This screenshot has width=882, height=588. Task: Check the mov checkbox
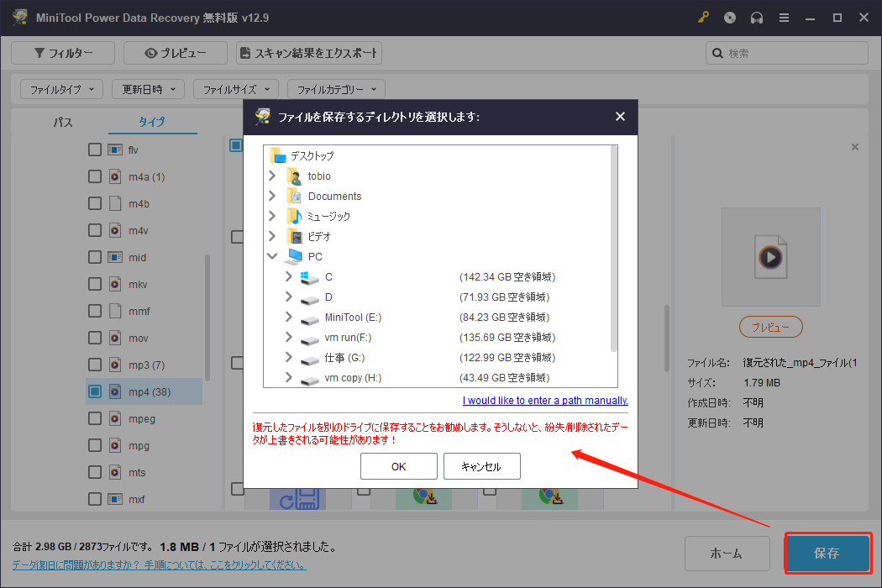(x=95, y=338)
